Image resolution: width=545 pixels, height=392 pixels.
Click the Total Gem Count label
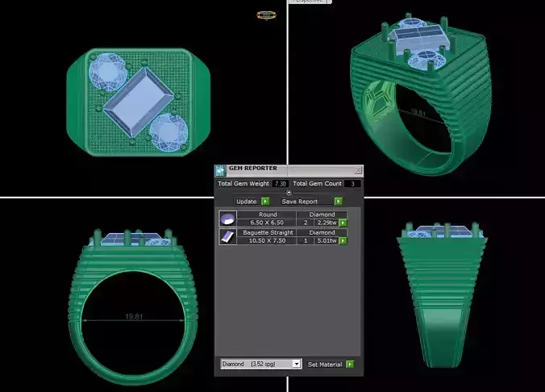(317, 184)
